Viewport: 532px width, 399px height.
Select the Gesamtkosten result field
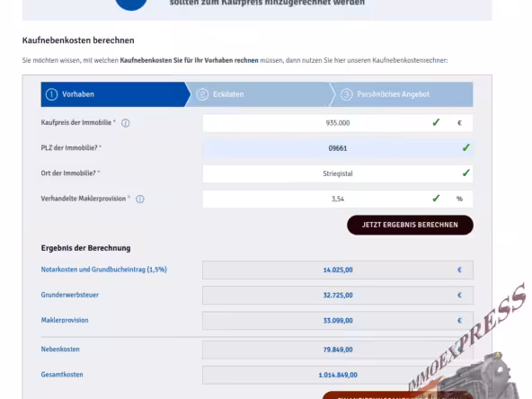click(338, 375)
